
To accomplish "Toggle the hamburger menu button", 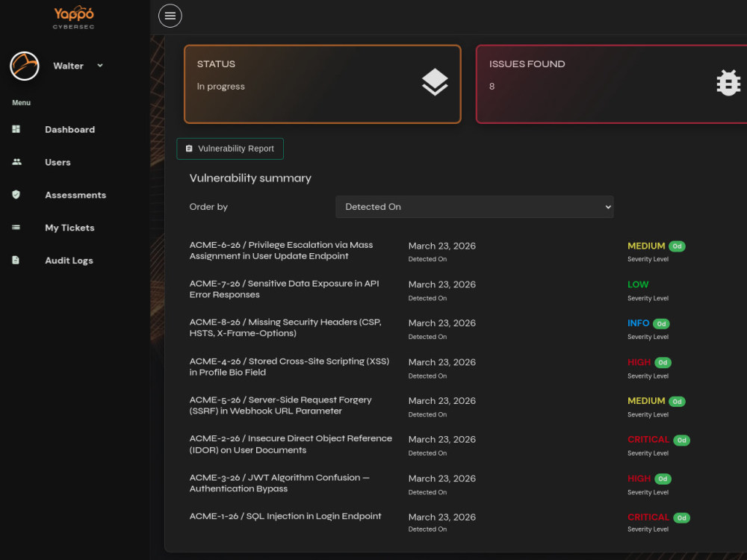I will (x=170, y=16).
